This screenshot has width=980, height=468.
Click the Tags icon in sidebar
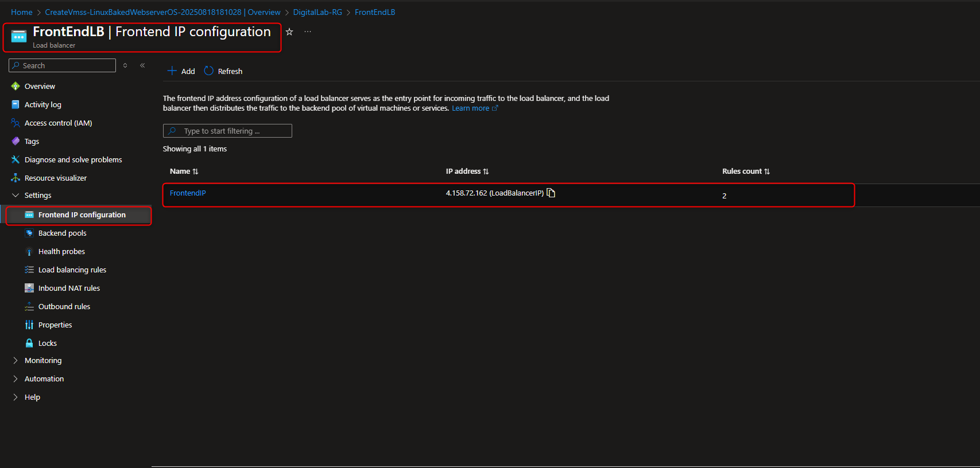pos(16,141)
